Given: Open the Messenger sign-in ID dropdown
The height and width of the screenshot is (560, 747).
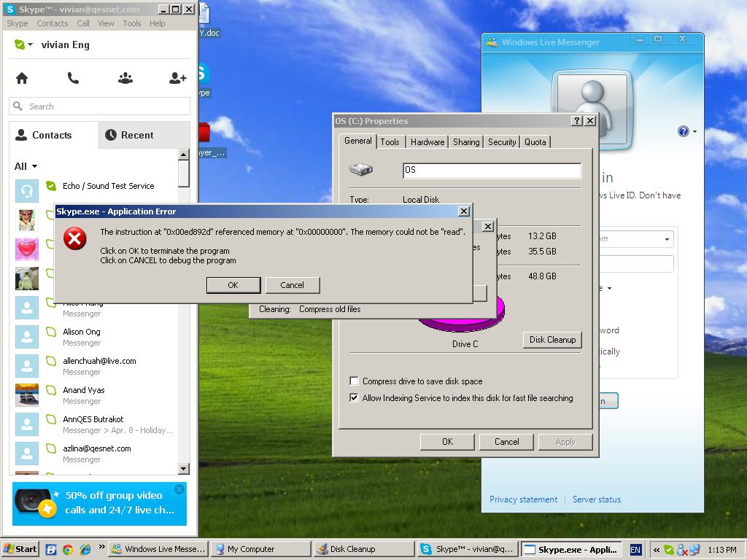Looking at the screenshot, I should tap(667, 239).
